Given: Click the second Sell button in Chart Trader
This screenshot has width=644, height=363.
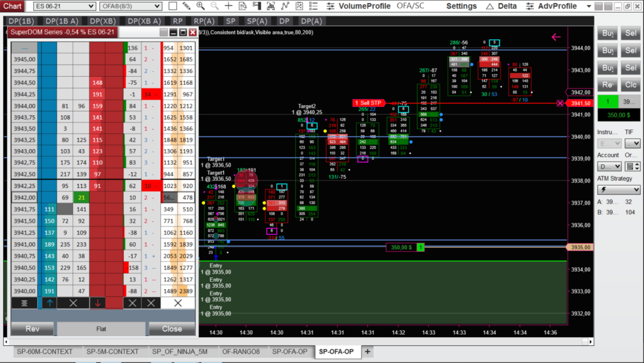Looking at the screenshot, I should [x=630, y=50].
